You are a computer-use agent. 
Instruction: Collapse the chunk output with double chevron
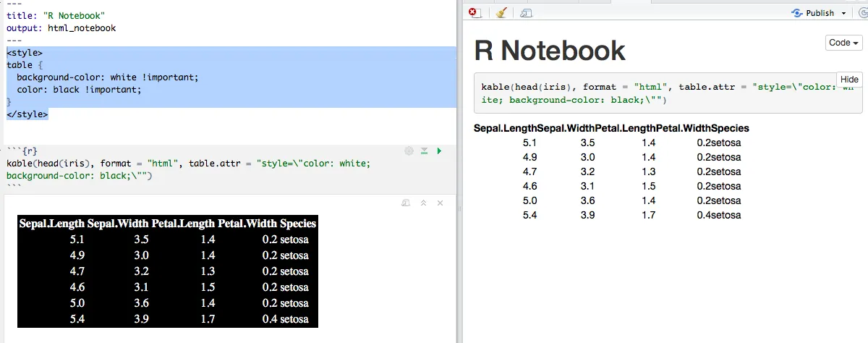pyautogui.click(x=424, y=203)
